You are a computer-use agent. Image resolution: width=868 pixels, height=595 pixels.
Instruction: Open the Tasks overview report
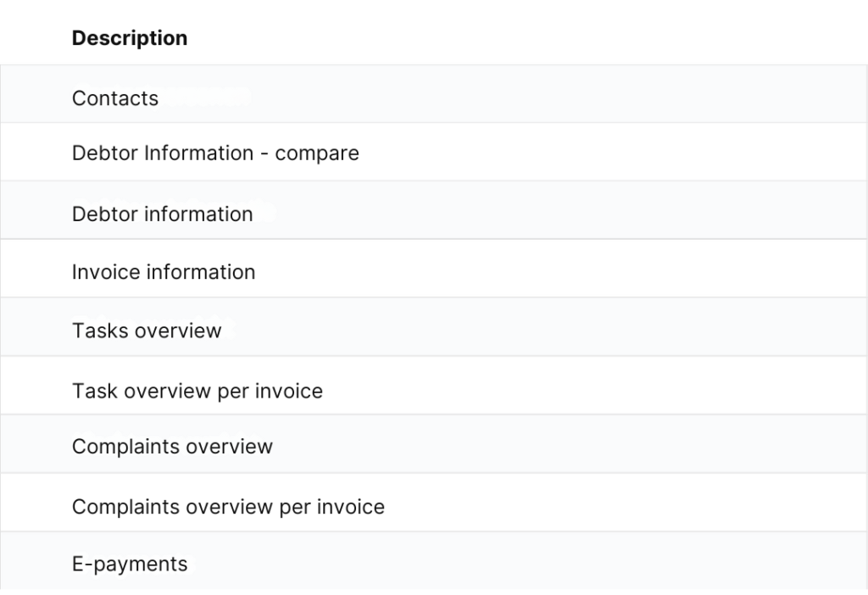[x=147, y=330]
